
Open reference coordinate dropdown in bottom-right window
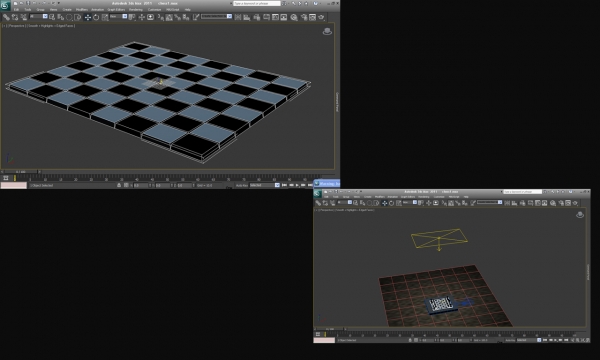(x=410, y=202)
